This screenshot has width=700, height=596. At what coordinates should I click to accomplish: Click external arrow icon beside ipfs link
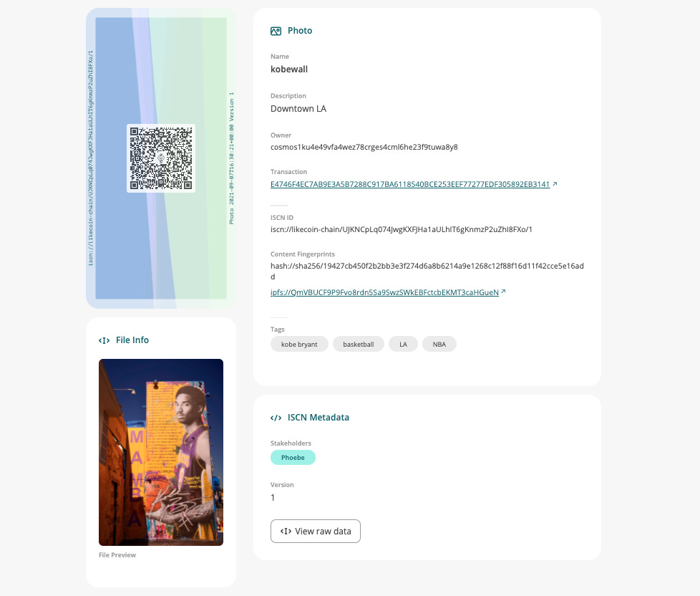(504, 292)
